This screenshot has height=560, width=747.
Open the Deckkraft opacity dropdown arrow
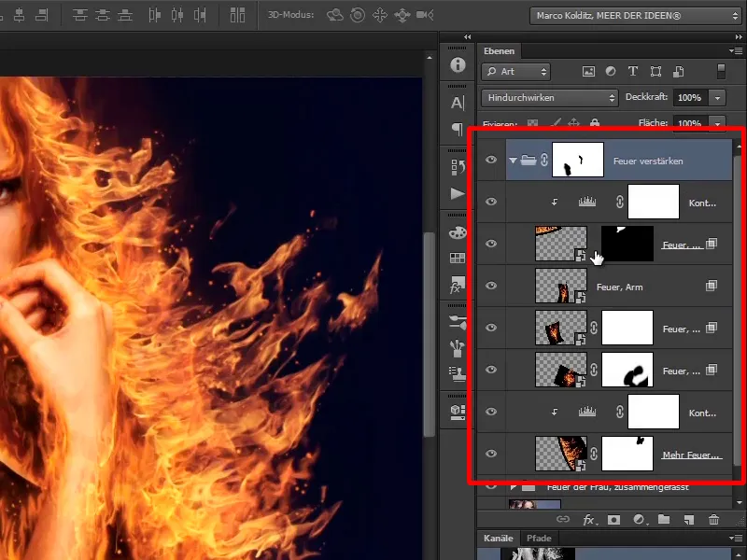pos(717,97)
